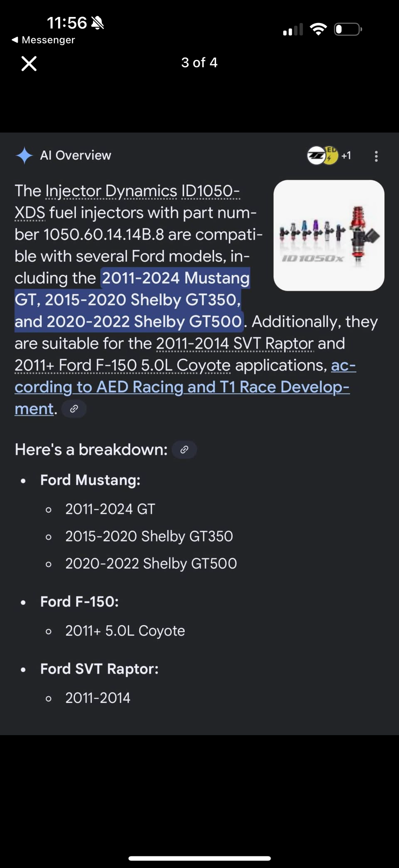The height and width of the screenshot is (868, 399).
Task: Tap the link icon beside "Here's a breakdown"
Action: [184, 449]
